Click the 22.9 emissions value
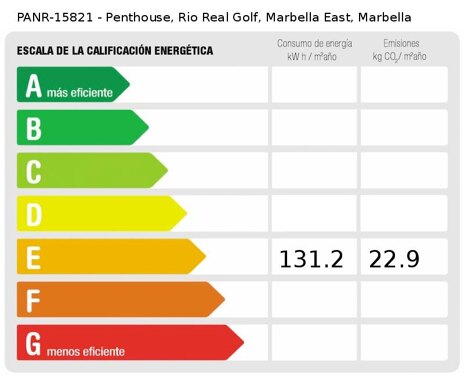 (x=394, y=259)
